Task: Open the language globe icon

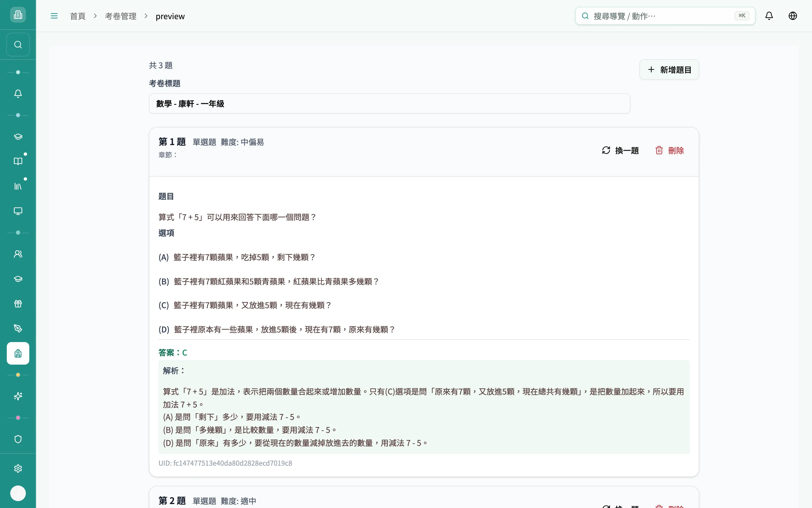Action: (x=793, y=16)
